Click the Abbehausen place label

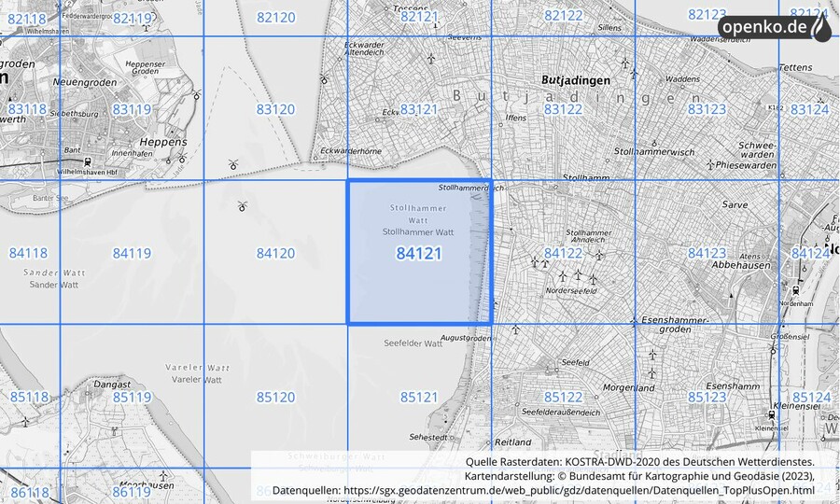tap(741, 266)
